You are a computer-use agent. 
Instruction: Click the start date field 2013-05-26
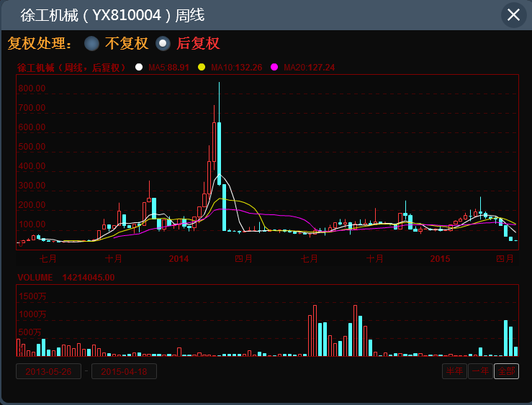coord(49,371)
